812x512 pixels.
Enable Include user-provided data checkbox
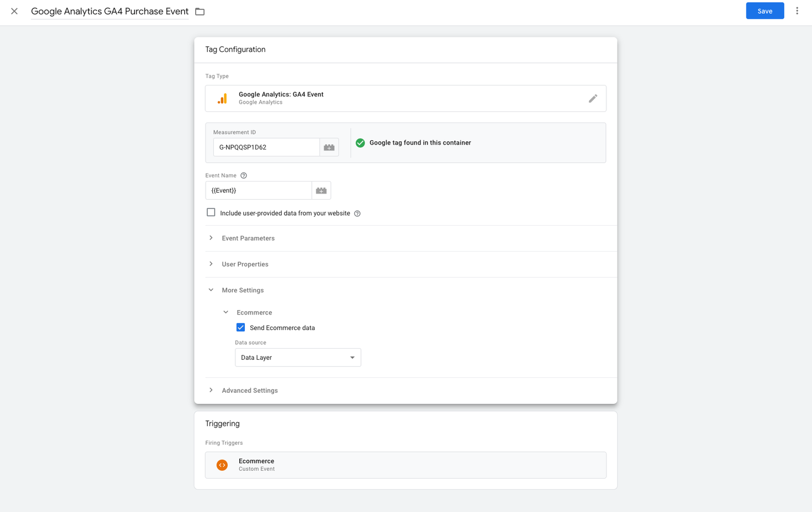click(211, 212)
